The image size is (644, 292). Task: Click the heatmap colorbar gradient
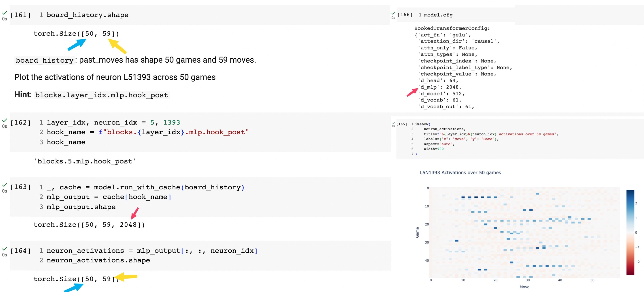(630, 232)
